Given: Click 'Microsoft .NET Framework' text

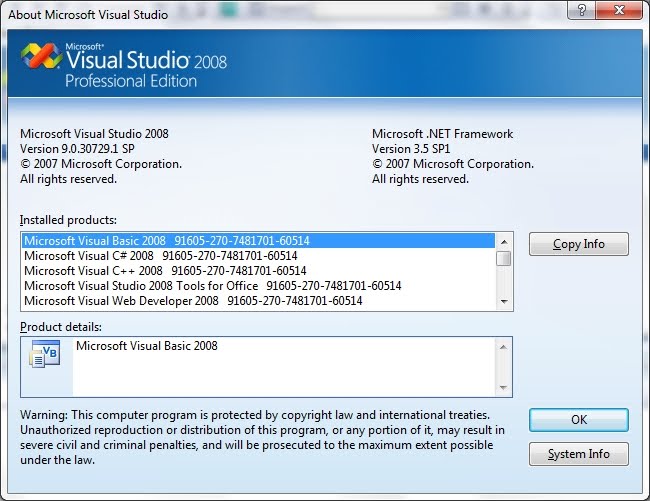Looking at the screenshot, I should click(x=442, y=134).
